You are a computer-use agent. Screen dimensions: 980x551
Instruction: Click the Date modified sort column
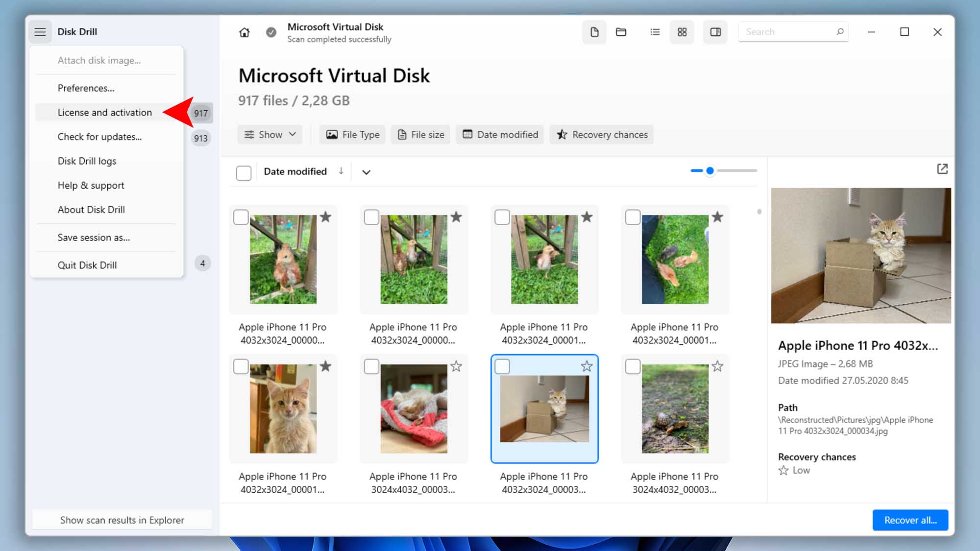tap(295, 171)
